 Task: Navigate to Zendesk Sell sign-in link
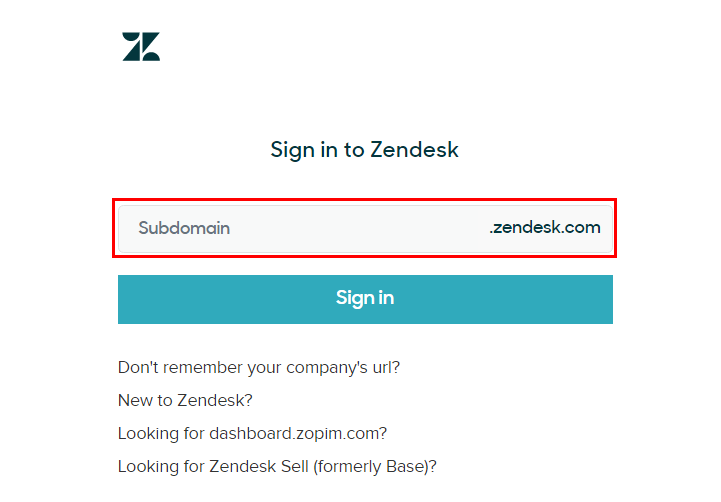tap(277, 467)
